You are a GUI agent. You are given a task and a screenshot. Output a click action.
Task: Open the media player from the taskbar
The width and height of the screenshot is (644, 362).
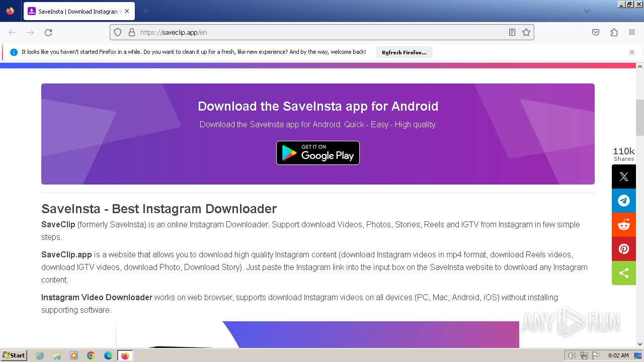click(x=74, y=355)
